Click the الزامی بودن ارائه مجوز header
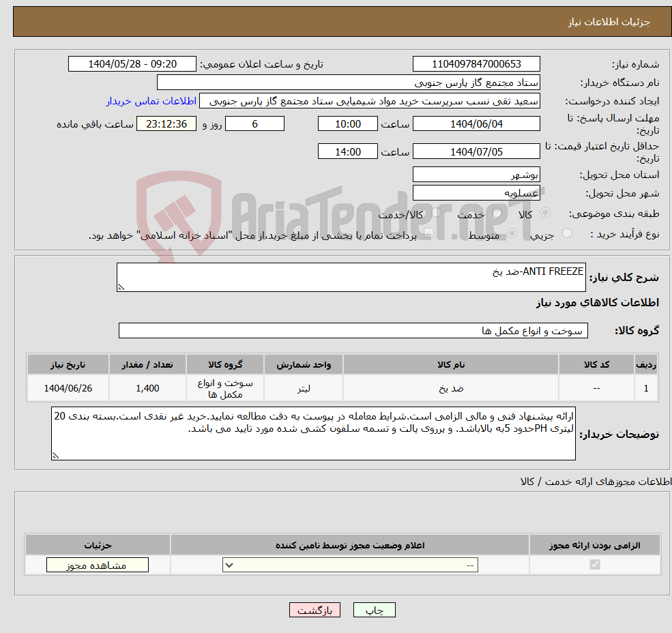This screenshot has height=633, width=672. coord(595,545)
